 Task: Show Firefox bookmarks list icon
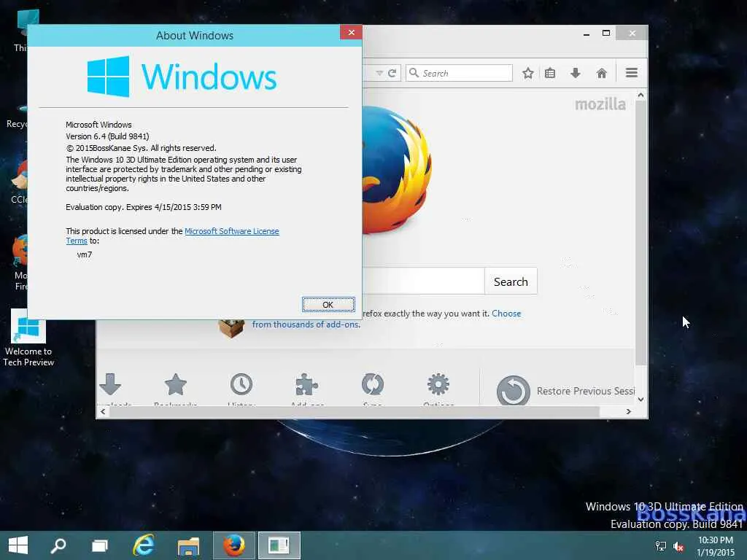(550, 73)
